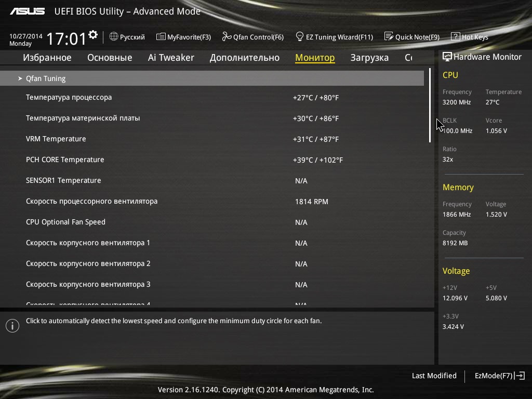This screenshot has height=399, width=532.
Task: Click the Hardware Monitor title
Action: (487, 57)
